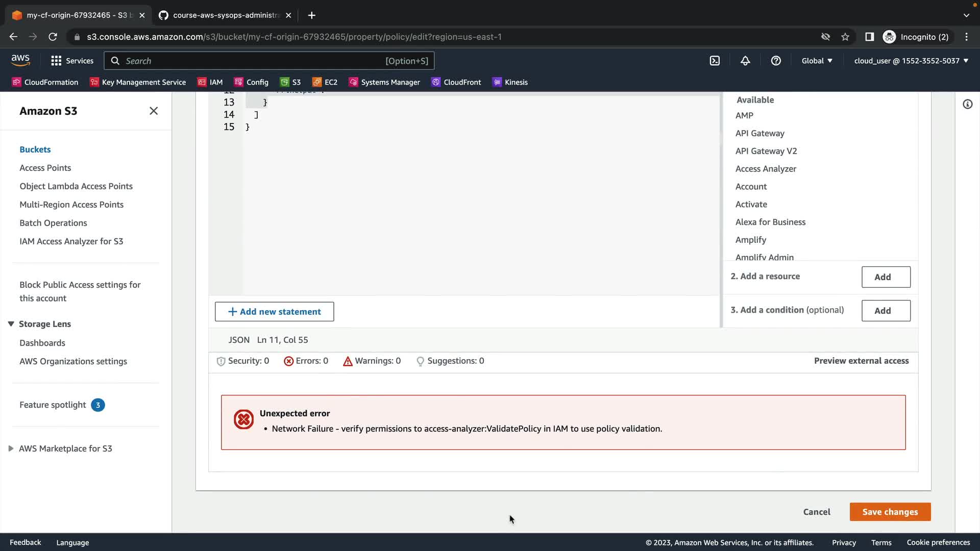The height and width of the screenshot is (551, 980).
Task: Open the AWS CloudShell icon
Action: coord(715,61)
